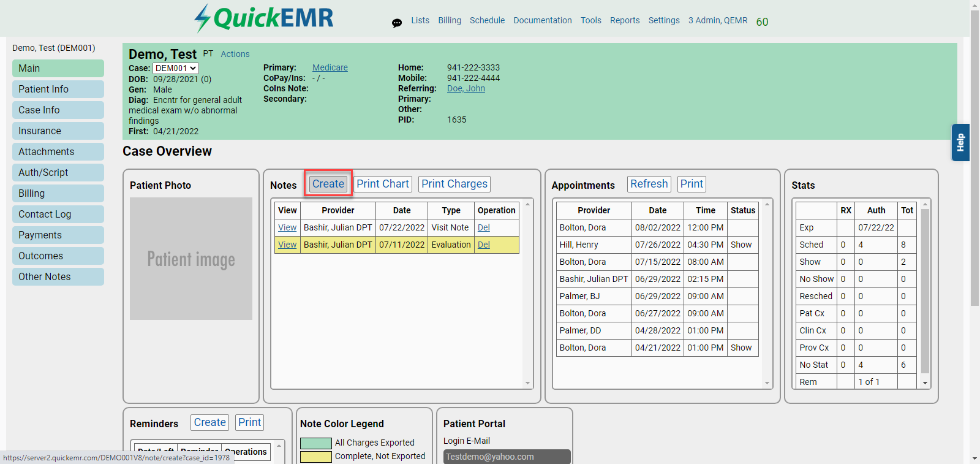The width and height of the screenshot is (980, 464).
Task: Select Main in the sidebar
Action: pos(58,68)
